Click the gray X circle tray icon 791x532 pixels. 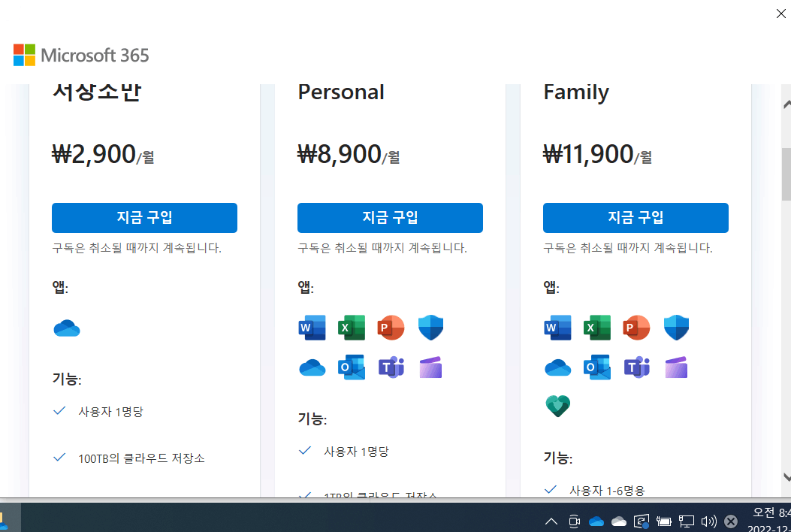click(x=730, y=521)
